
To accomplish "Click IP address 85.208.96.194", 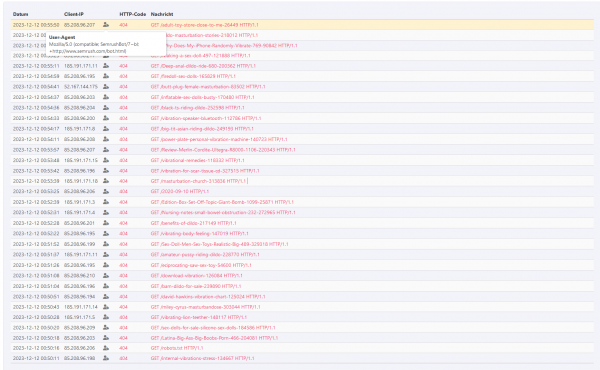I will 79,296.
